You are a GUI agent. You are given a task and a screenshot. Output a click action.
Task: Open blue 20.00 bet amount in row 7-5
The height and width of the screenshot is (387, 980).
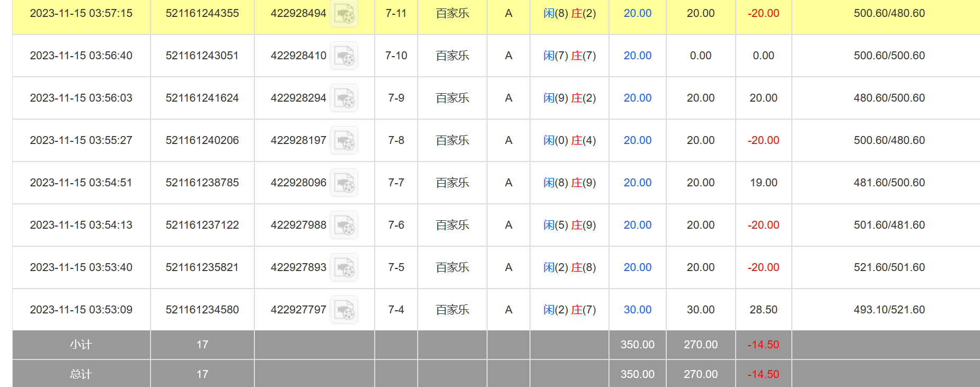tap(637, 267)
